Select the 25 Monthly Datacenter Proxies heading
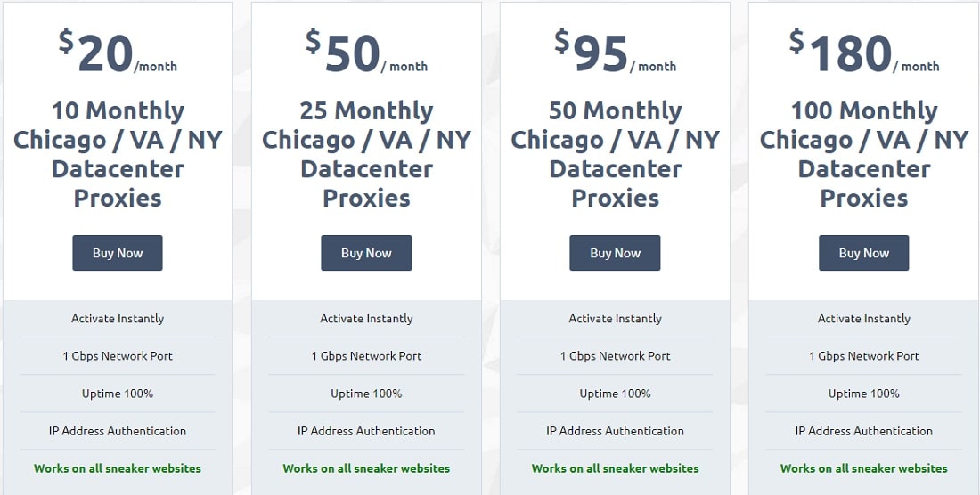 point(366,154)
